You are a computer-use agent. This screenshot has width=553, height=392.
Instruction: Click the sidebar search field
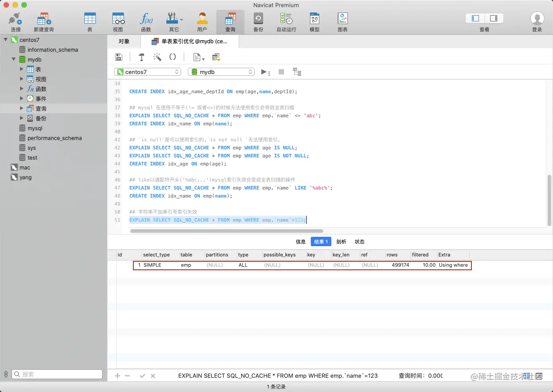tap(57, 374)
